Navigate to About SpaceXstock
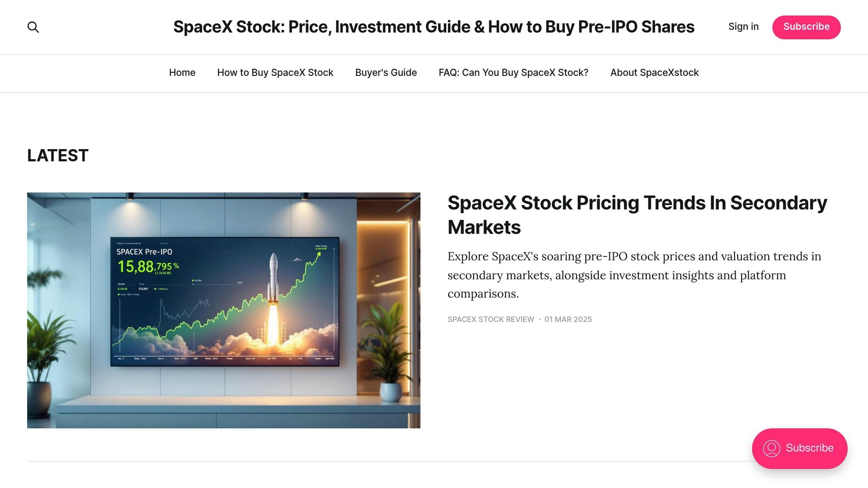Image resolution: width=868 pixels, height=488 pixels. pyautogui.click(x=654, y=72)
